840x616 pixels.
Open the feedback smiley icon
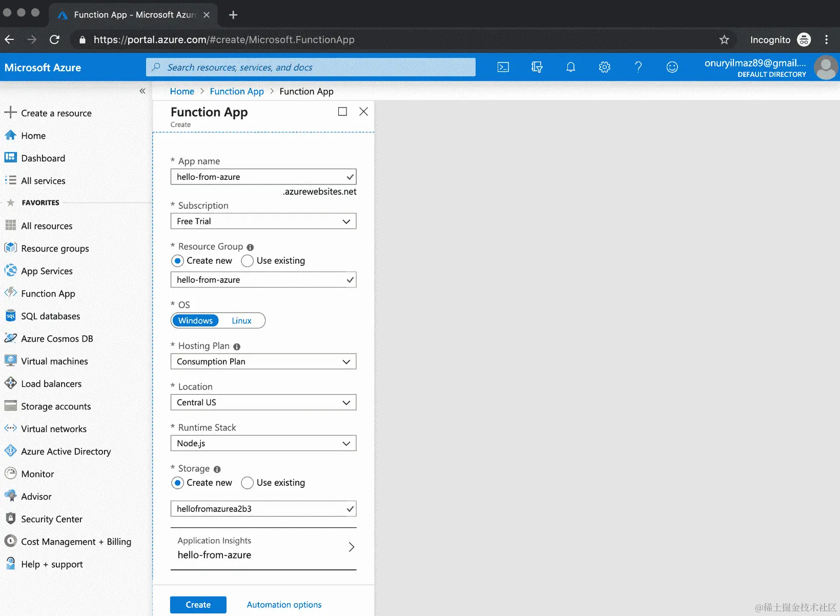click(672, 67)
